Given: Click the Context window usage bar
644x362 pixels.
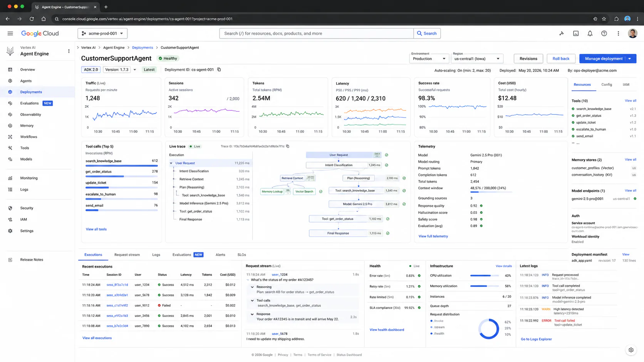Looking at the screenshot, I should 491,192.
